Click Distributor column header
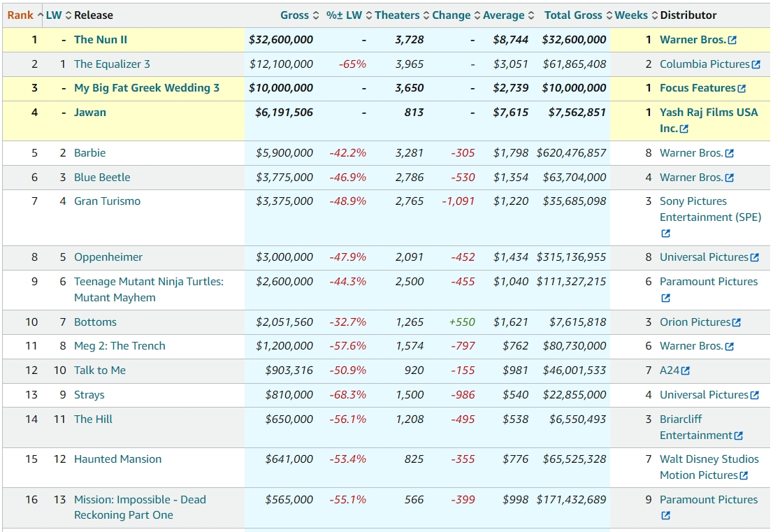 688,15
